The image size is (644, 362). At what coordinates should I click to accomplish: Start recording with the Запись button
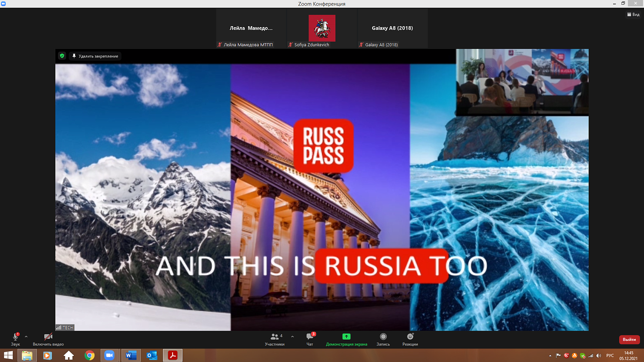[383, 339]
